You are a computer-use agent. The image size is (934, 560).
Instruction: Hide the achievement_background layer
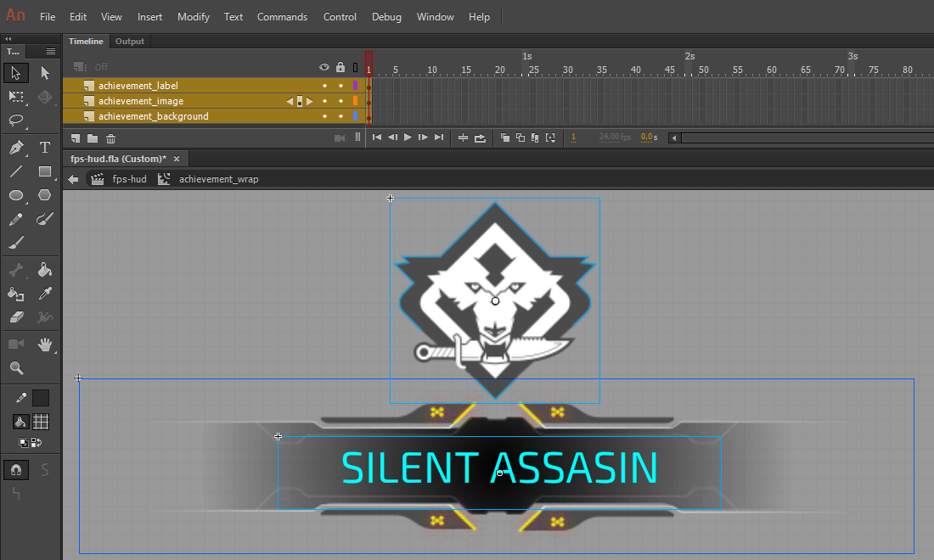[324, 116]
